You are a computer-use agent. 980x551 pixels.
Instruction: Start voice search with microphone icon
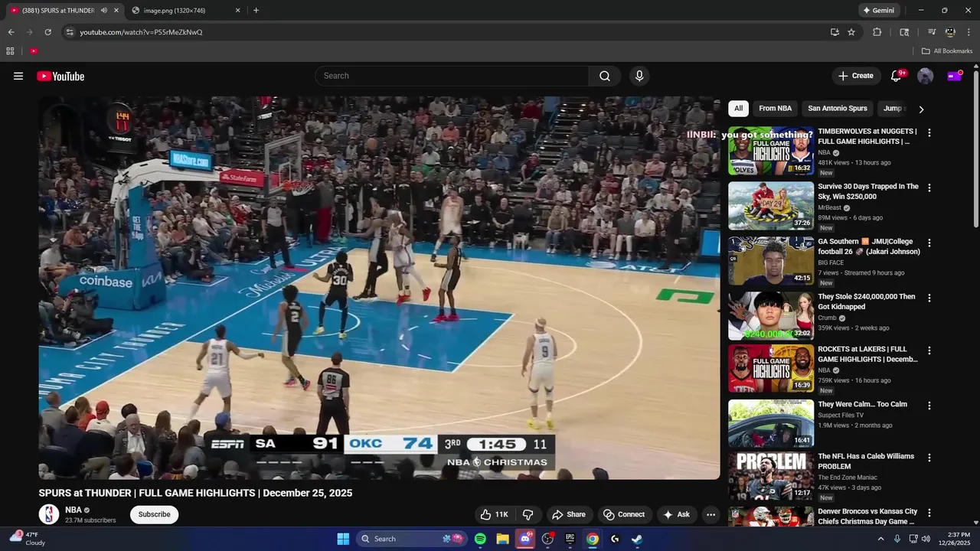(x=639, y=76)
